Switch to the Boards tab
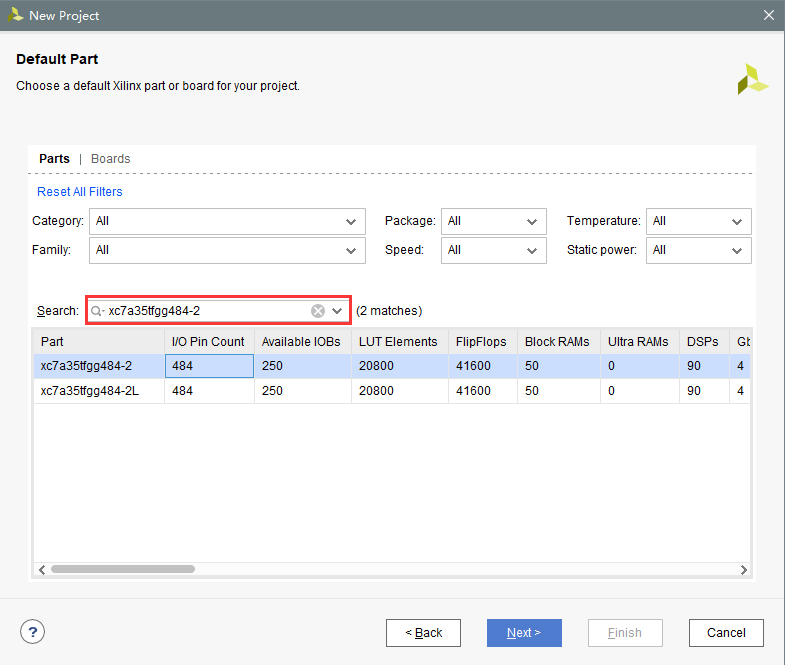The width and height of the screenshot is (785, 665). pyautogui.click(x=111, y=159)
